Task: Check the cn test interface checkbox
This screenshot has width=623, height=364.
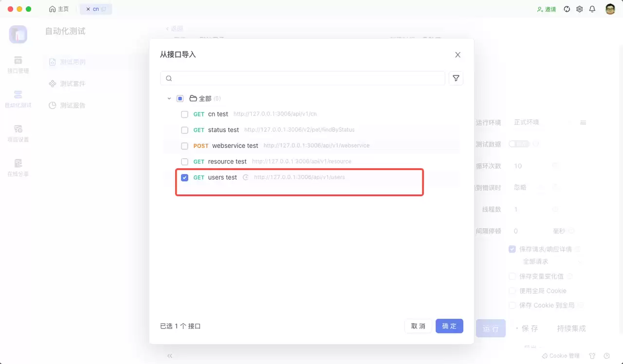Action: (x=184, y=114)
